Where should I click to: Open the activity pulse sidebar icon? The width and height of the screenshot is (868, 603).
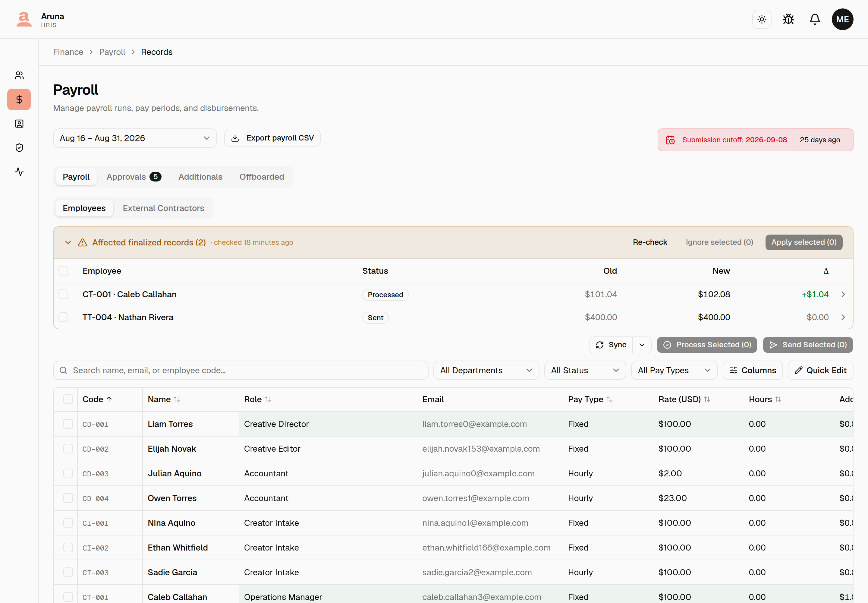(19, 172)
